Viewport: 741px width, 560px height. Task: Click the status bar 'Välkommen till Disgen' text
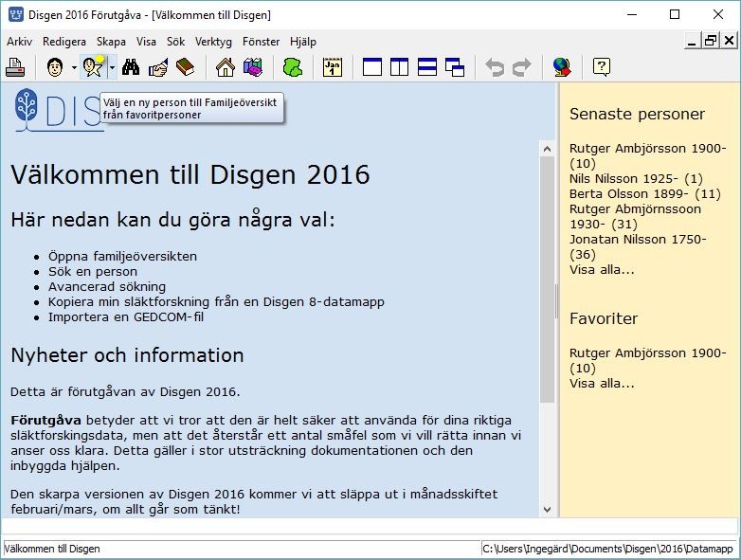52,549
